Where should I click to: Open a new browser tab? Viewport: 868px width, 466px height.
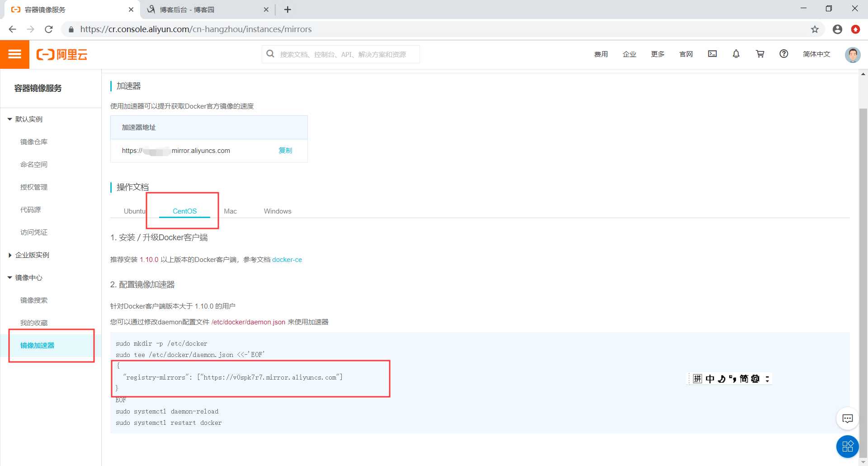point(288,10)
